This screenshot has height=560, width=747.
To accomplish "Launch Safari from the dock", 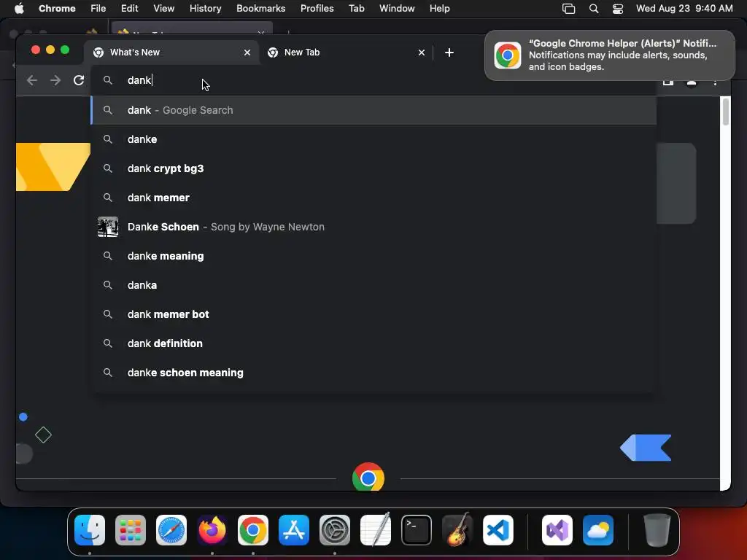I will pyautogui.click(x=171, y=530).
